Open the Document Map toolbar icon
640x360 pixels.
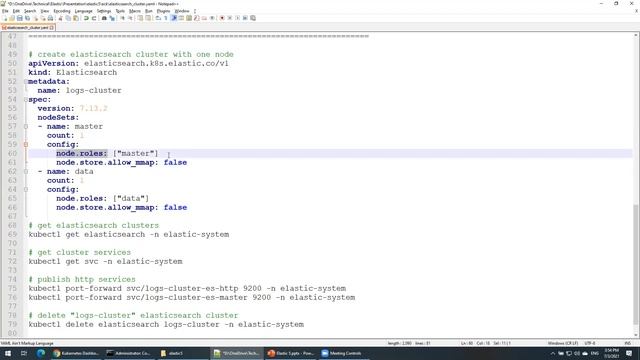(x=189, y=18)
